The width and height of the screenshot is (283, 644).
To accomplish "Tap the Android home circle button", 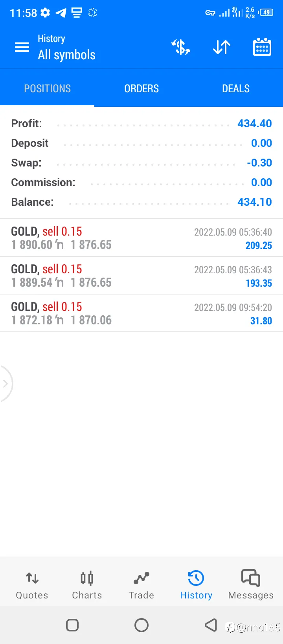I will click(141, 625).
